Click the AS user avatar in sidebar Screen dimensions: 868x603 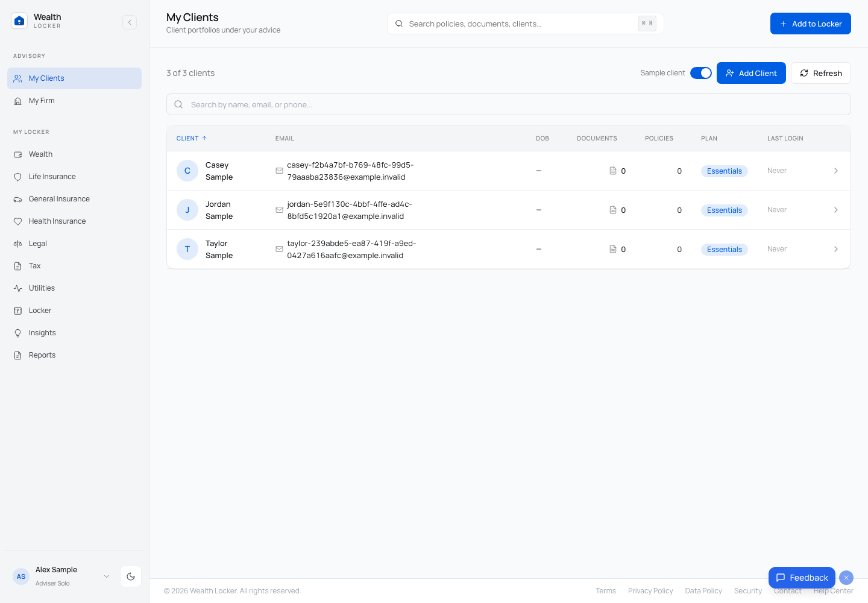(21, 576)
